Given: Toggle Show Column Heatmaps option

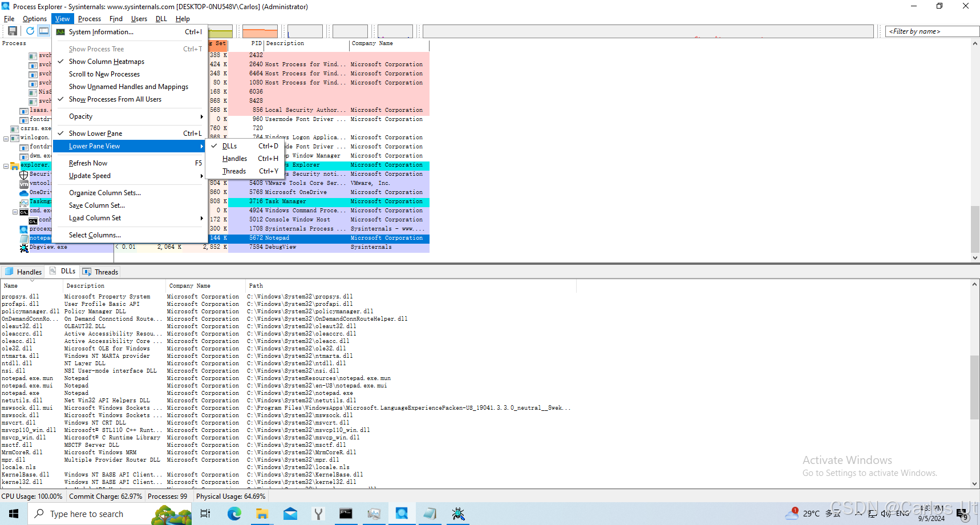Looking at the screenshot, I should (130, 62).
